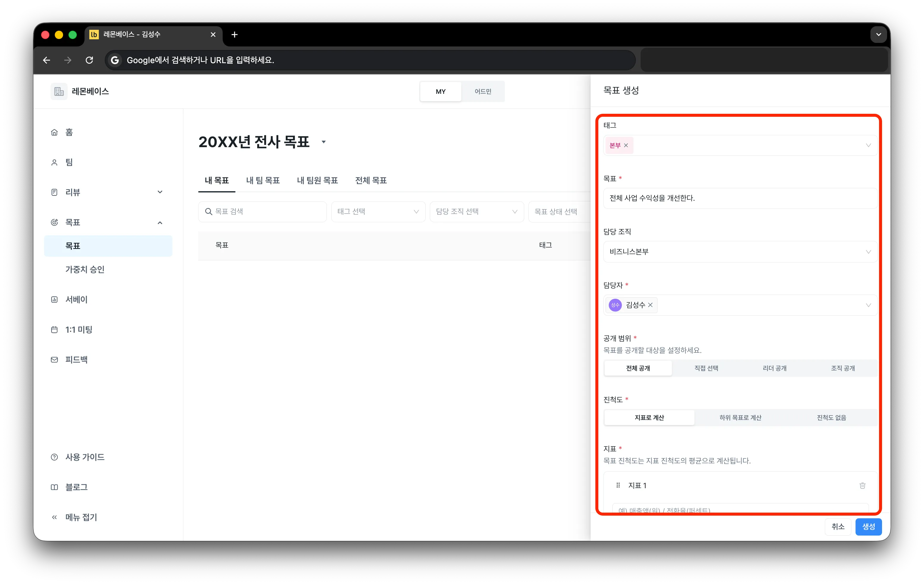Switch to the 내 팀 목표 tab
924x585 pixels.
pos(263,181)
